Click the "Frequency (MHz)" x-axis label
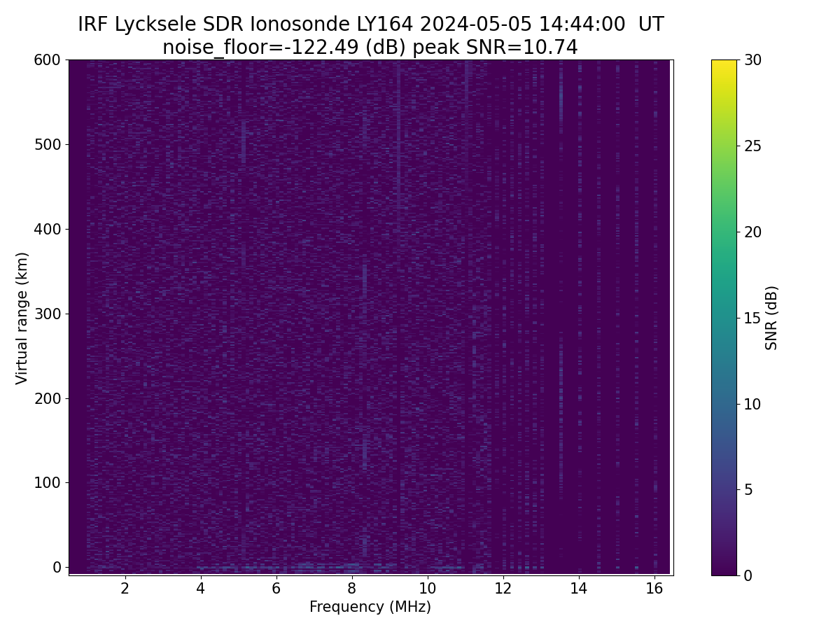 (370, 607)
